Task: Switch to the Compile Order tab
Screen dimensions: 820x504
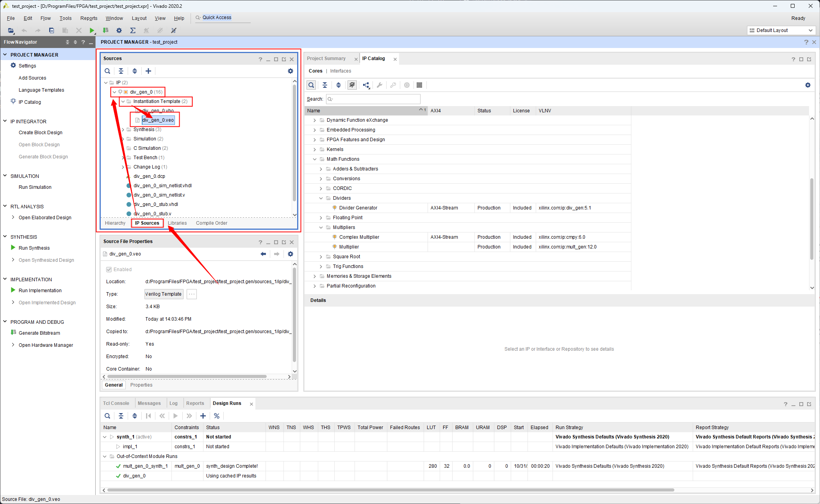Action: click(211, 223)
